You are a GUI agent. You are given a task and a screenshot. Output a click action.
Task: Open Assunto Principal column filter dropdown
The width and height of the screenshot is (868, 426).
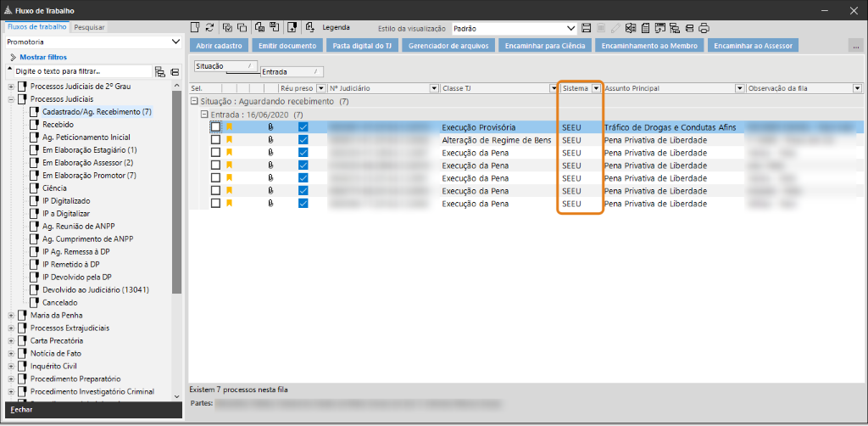(739, 88)
